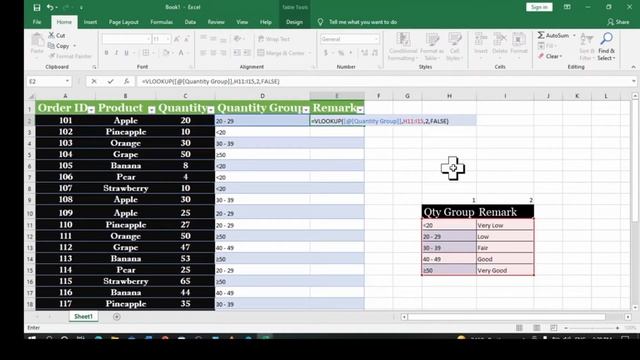The image size is (640, 360).
Task: Switch to the Insert tab
Action: click(90, 22)
